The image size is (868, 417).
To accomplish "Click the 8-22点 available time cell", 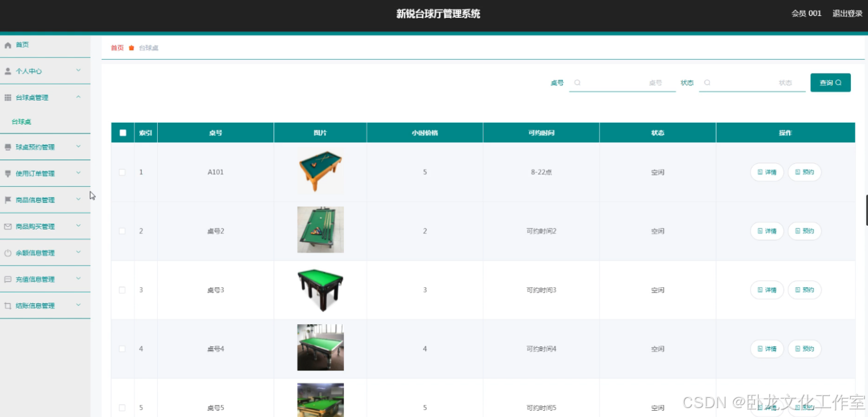I will pos(541,172).
